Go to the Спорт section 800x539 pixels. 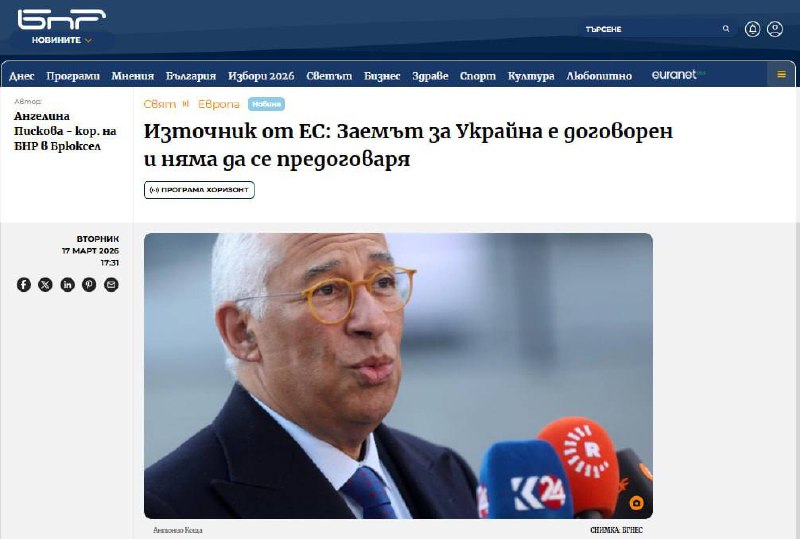pos(478,76)
